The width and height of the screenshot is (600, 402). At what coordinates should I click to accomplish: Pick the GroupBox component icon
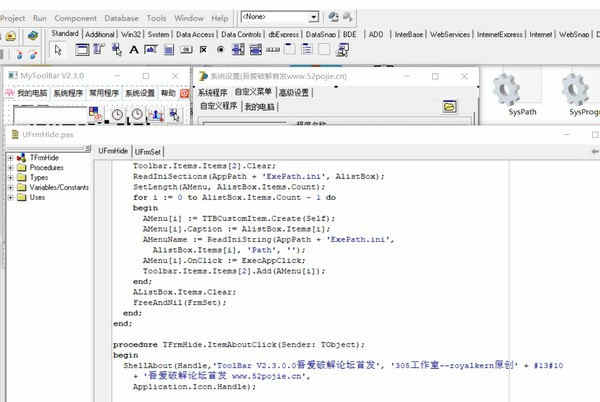290,49
